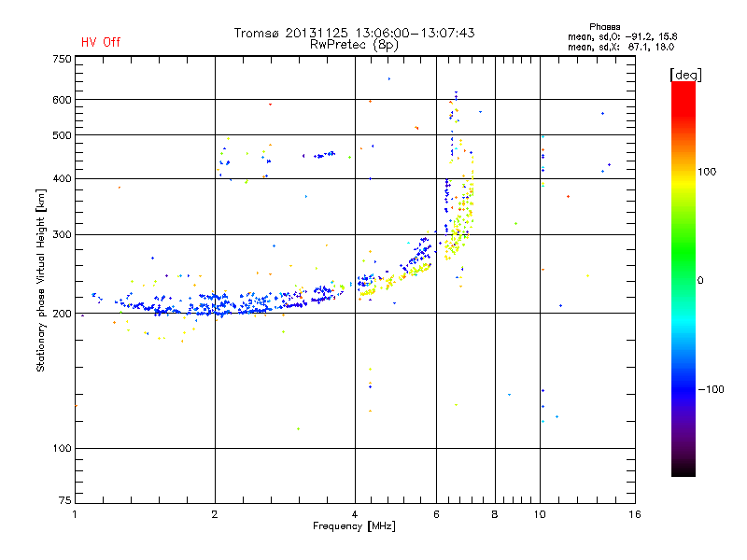Screen dimensions: 747x560
Task: Click the blue region near -100 on color bar
Action: click(684, 389)
